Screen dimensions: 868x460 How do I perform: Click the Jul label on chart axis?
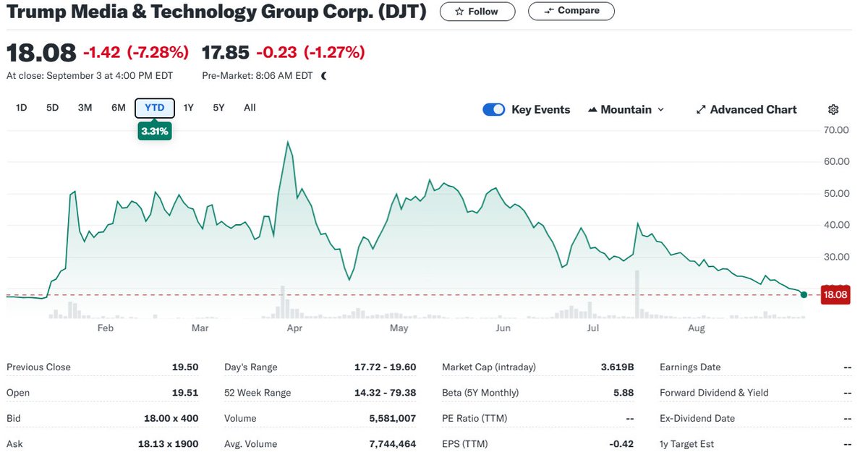pos(593,328)
